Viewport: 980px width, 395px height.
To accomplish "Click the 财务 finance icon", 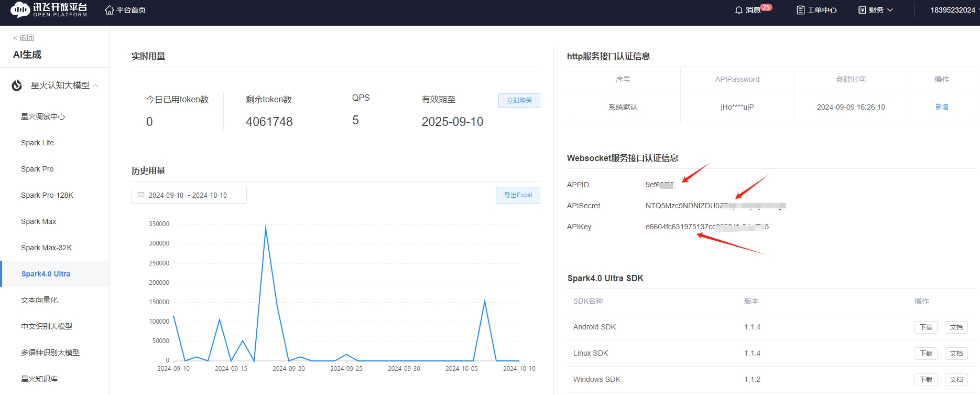I will [862, 10].
